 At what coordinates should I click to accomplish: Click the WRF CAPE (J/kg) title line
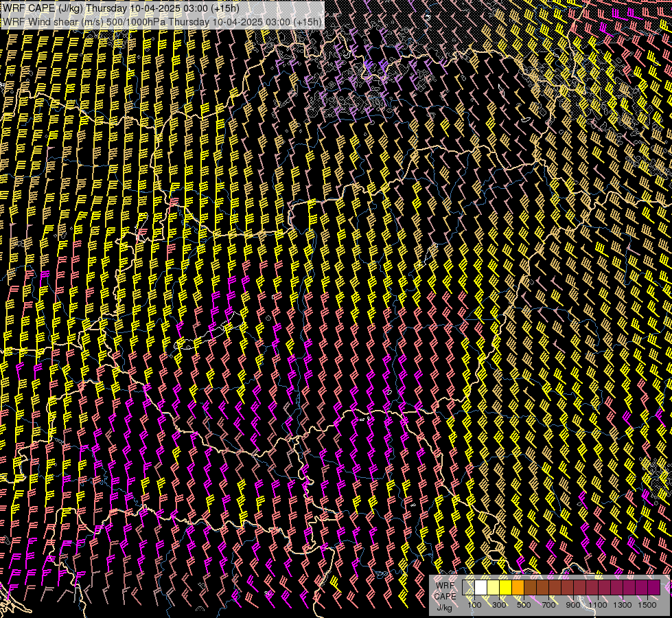tap(121, 8)
